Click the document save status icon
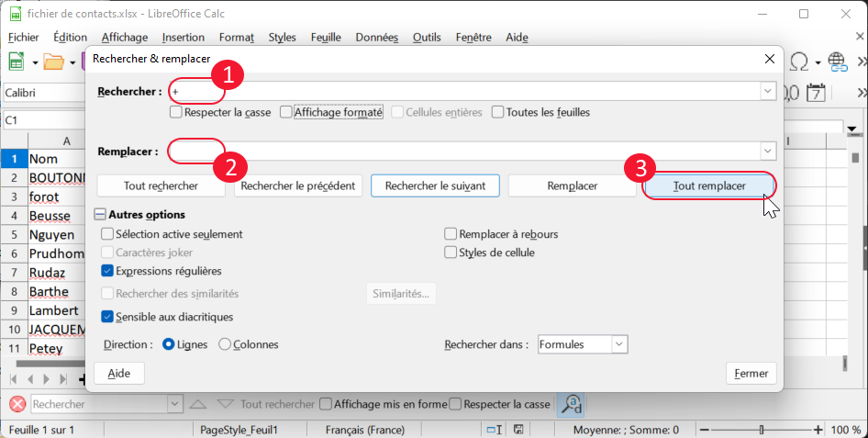Viewport: 868px width, 438px height. coord(518,430)
